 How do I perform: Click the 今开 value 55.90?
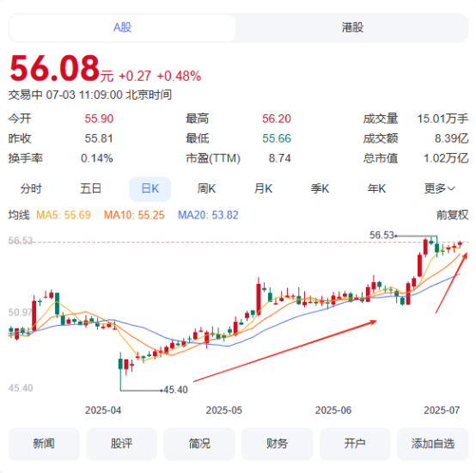[x=99, y=119]
